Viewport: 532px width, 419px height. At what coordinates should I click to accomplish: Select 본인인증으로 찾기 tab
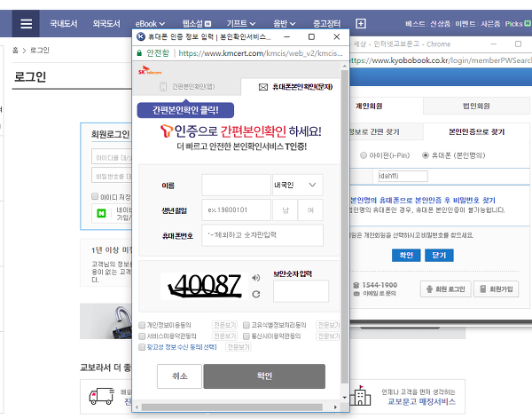click(x=476, y=132)
